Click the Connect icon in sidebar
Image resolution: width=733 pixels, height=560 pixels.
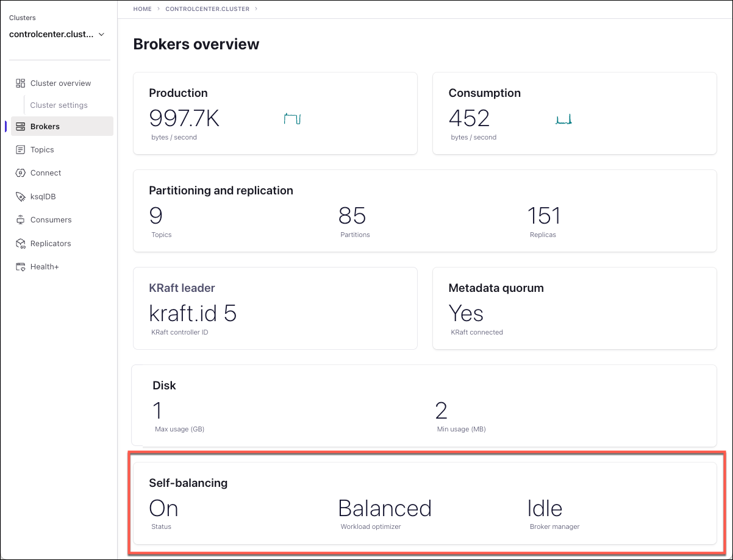pos(20,173)
